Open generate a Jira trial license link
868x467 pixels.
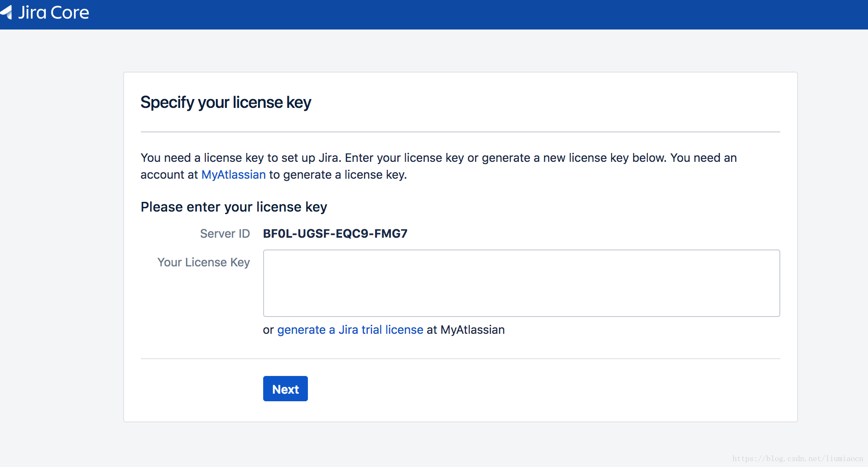pos(350,330)
